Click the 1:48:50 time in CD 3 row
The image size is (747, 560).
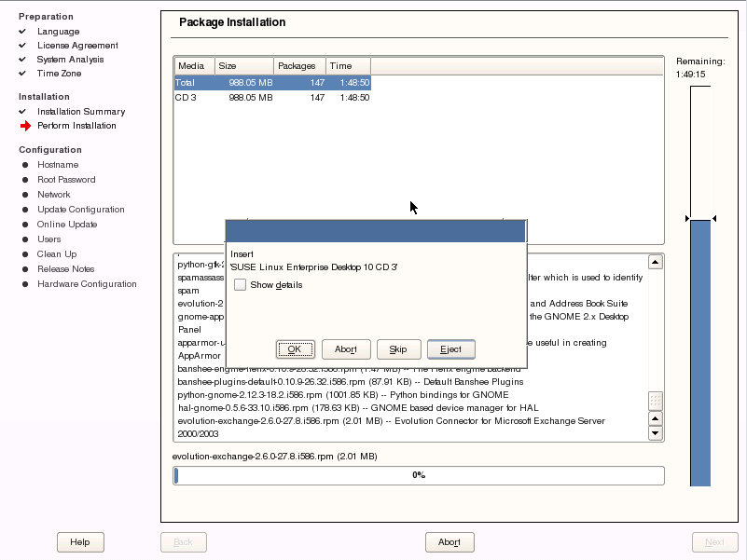click(x=354, y=97)
